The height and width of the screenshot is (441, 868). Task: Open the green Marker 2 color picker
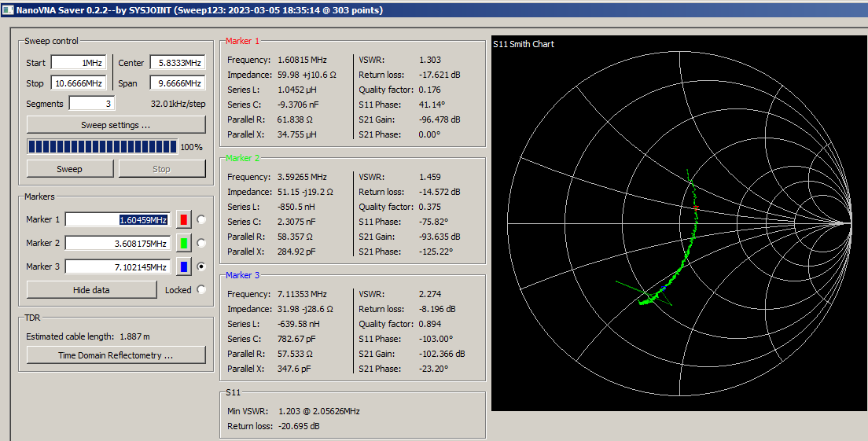[184, 243]
